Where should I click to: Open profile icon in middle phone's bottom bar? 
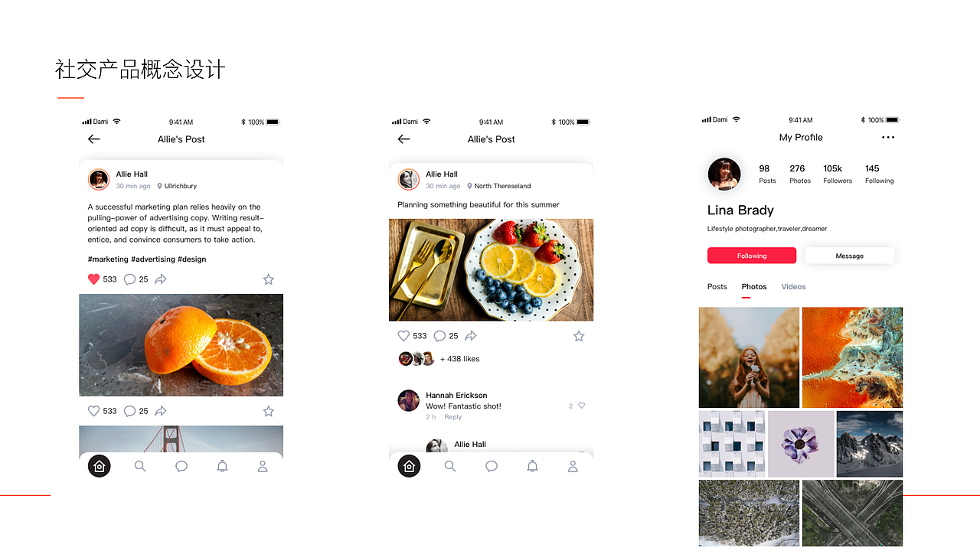click(x=573, y=466)
